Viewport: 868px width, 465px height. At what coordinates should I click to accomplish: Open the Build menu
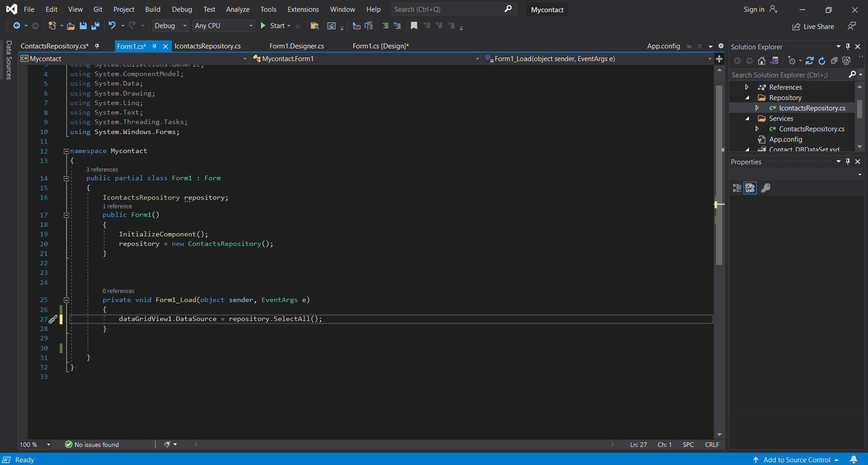[x=152, y=9]
